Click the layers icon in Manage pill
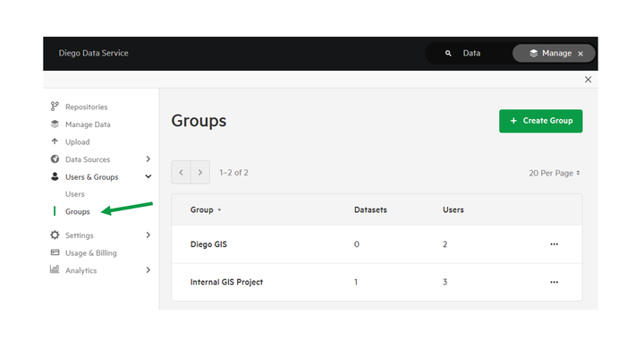The image size is (644, 341). (x=533, y=54)
